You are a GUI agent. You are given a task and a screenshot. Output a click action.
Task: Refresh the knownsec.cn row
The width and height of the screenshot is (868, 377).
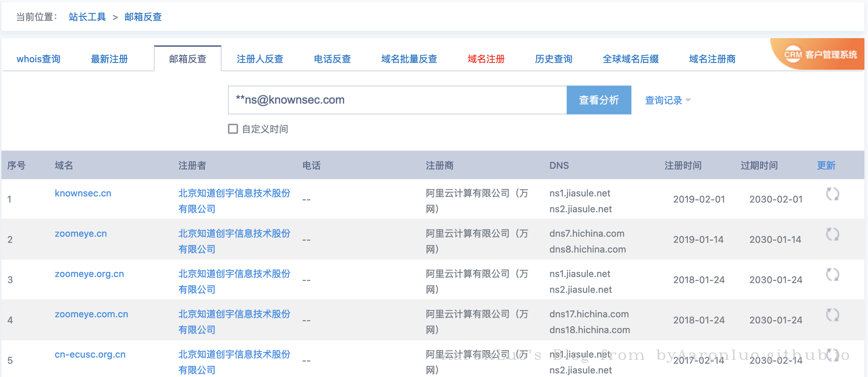point(832,194)
